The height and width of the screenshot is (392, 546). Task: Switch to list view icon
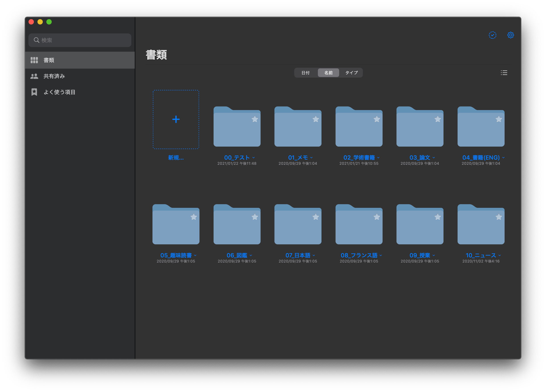tap(504, 73)
